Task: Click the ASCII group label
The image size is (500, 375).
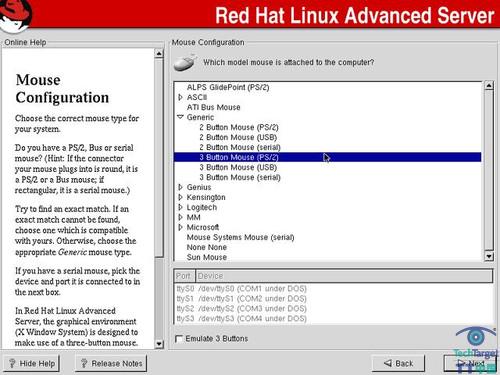Action: tap(197, 97)
